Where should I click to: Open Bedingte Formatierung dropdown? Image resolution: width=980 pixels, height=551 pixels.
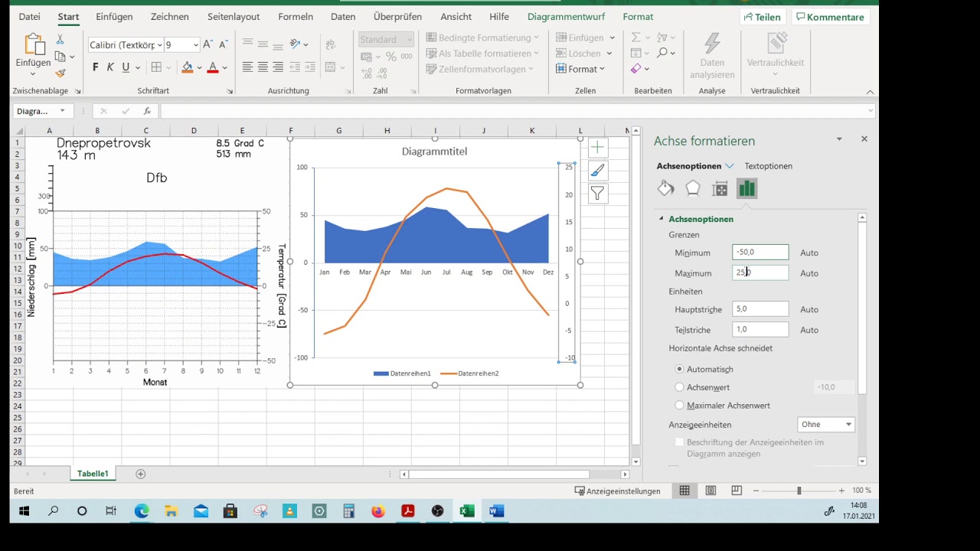pyautogui.click(x=482, y=37)
